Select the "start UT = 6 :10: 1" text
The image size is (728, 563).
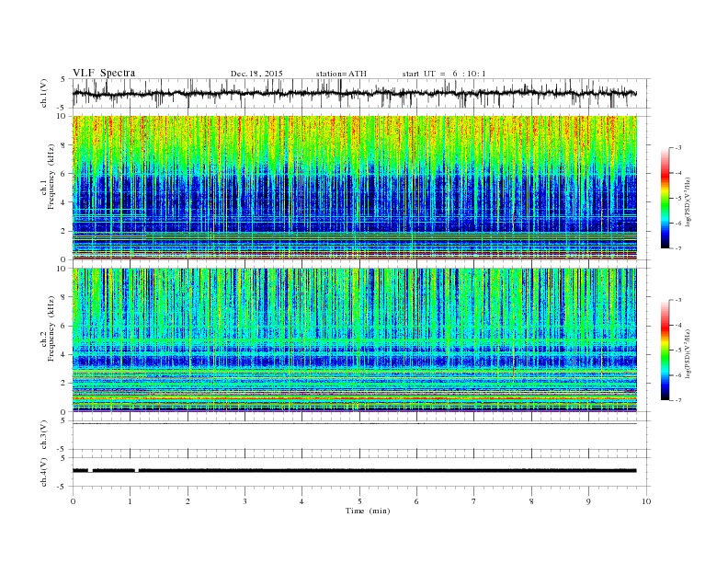tap(444, 74)
